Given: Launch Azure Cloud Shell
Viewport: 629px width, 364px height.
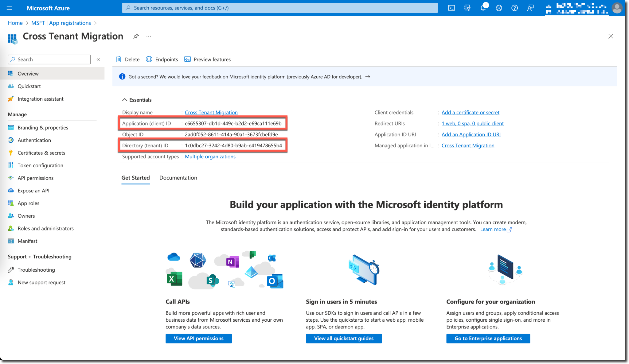Looking at the screenshot, I should click(451, 8).
